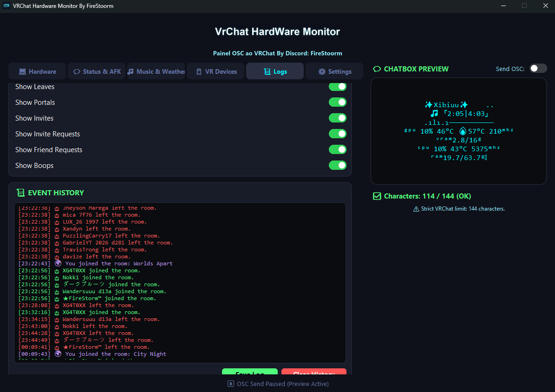The width and height of the screenshot is (555, 392).
Task: Click entry LUX_26 1997 left the room
Action: [83, 222]
